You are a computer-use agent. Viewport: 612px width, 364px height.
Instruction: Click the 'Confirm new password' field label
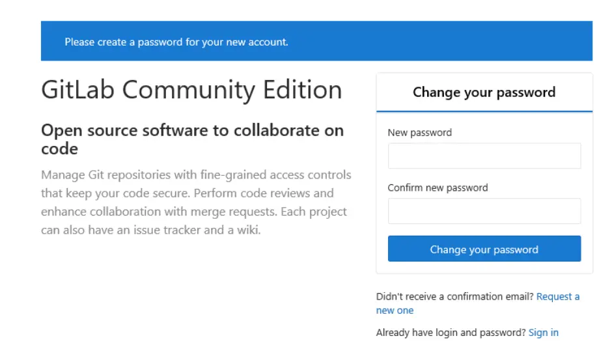tap(438, 188)
